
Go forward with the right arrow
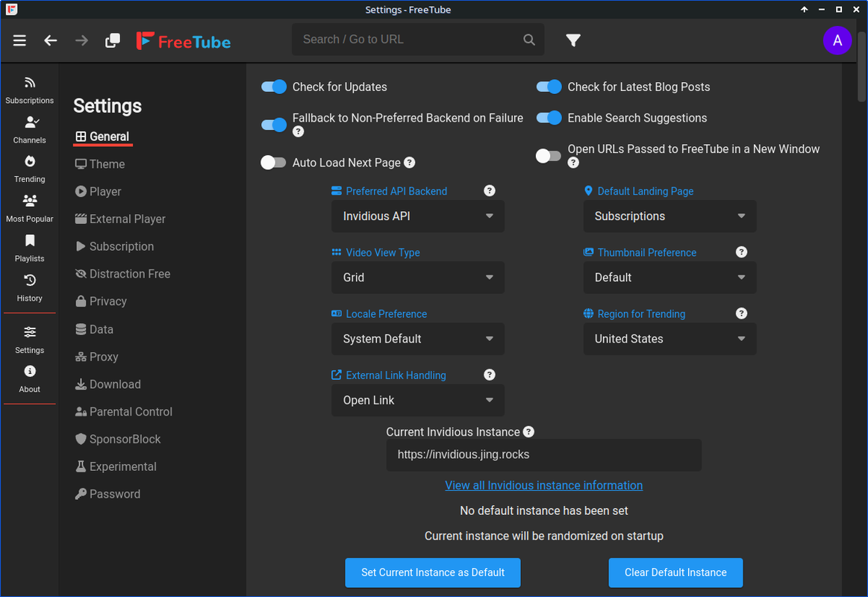point(81,40)
